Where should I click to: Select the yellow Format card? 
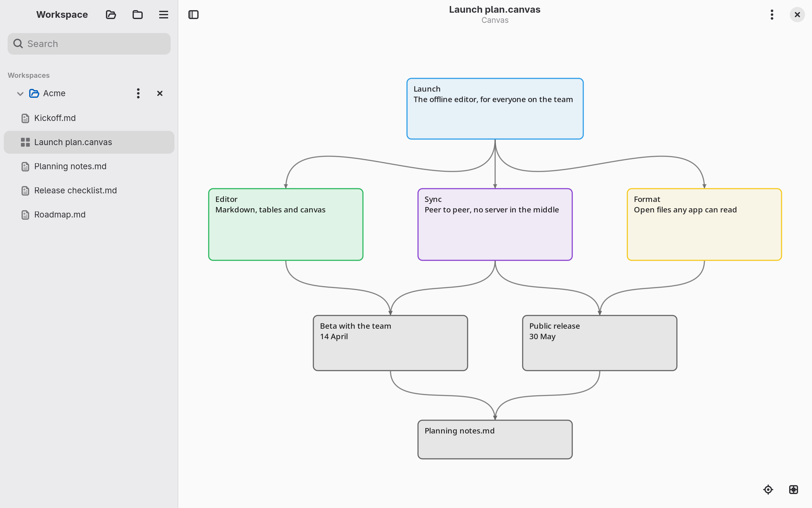coord(704,224)
